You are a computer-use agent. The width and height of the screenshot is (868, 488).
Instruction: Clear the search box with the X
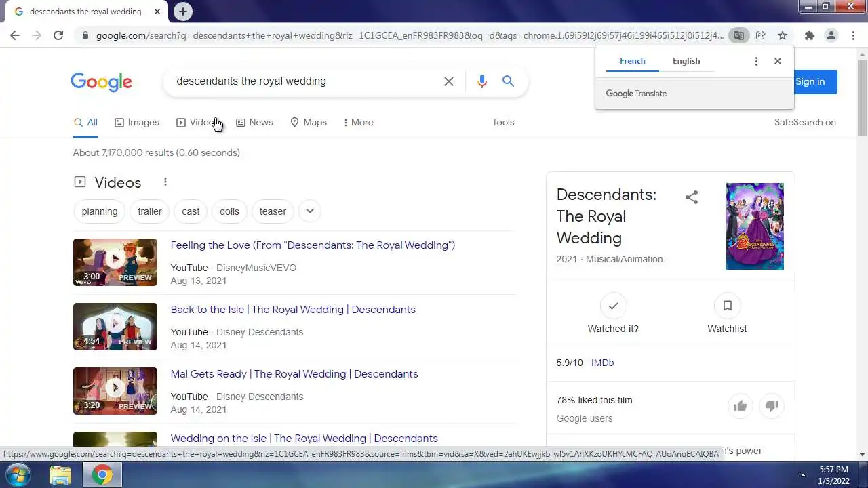(449, 81)
